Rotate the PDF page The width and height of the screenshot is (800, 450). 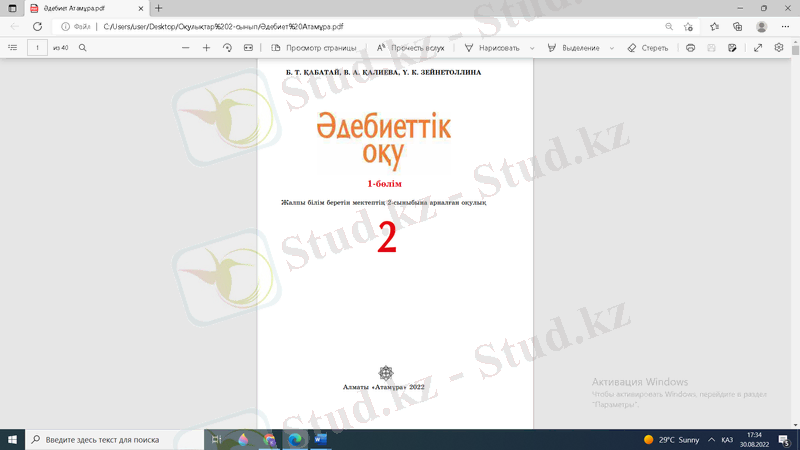click(x=227, y=47)
